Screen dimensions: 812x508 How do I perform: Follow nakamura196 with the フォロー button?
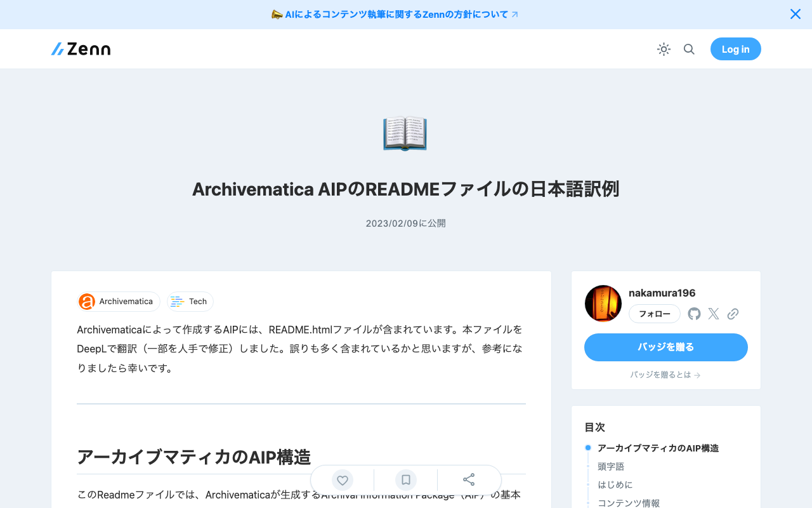pos(654,314)
